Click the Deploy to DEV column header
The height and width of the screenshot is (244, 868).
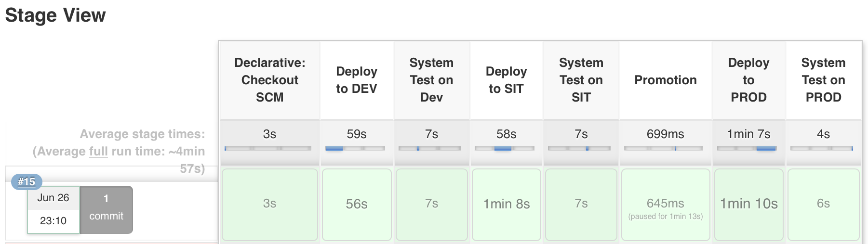point(357,80)
